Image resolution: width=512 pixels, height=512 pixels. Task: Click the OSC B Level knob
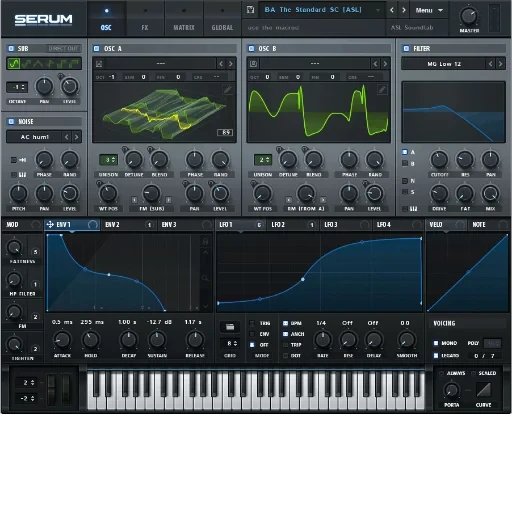(x=374, y=194)
